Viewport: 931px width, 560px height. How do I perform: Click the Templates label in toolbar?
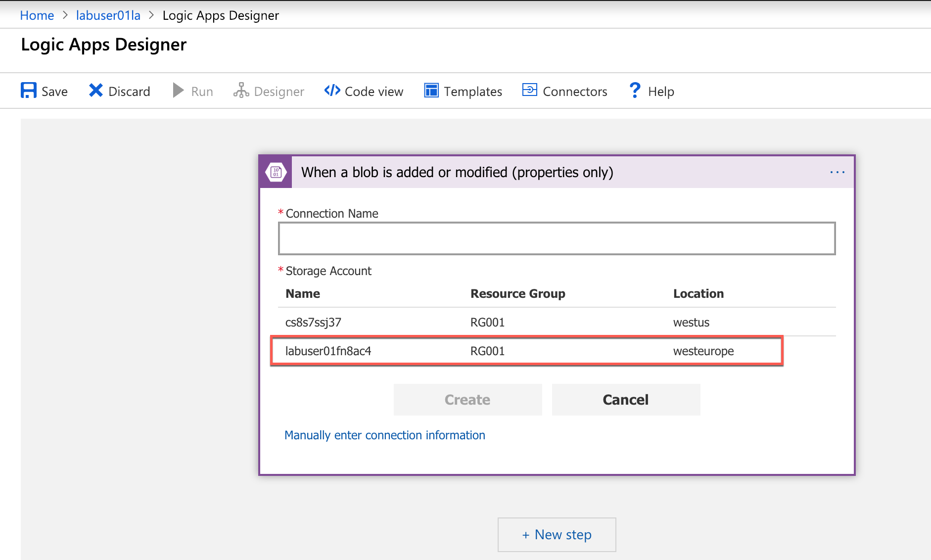coord(473,92)
